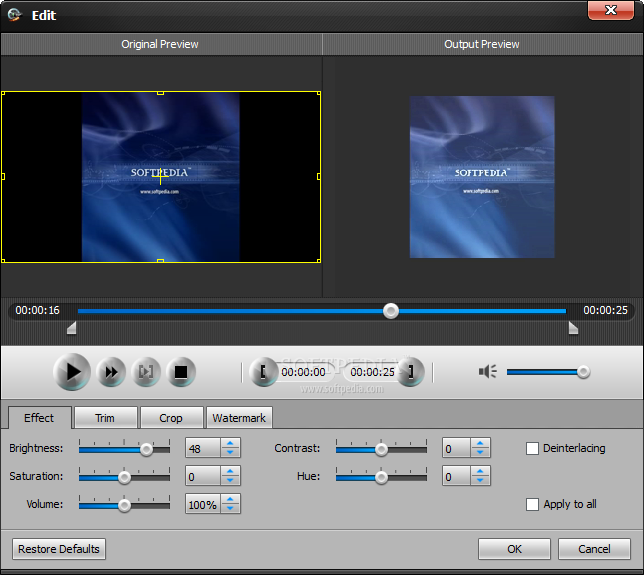The image size is (644, 575).
Task: Click the app icon in title bar
Action: (x=14, y=15)
